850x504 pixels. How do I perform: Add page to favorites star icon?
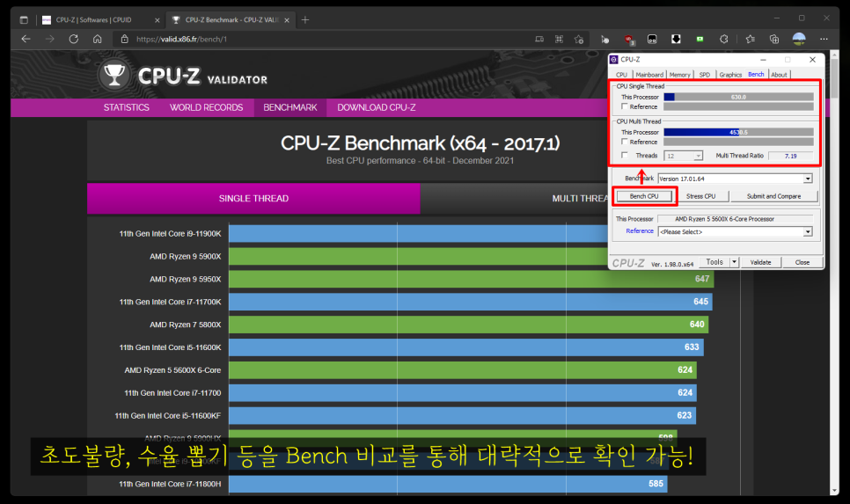pyautogui.click(x=579, y=39)
